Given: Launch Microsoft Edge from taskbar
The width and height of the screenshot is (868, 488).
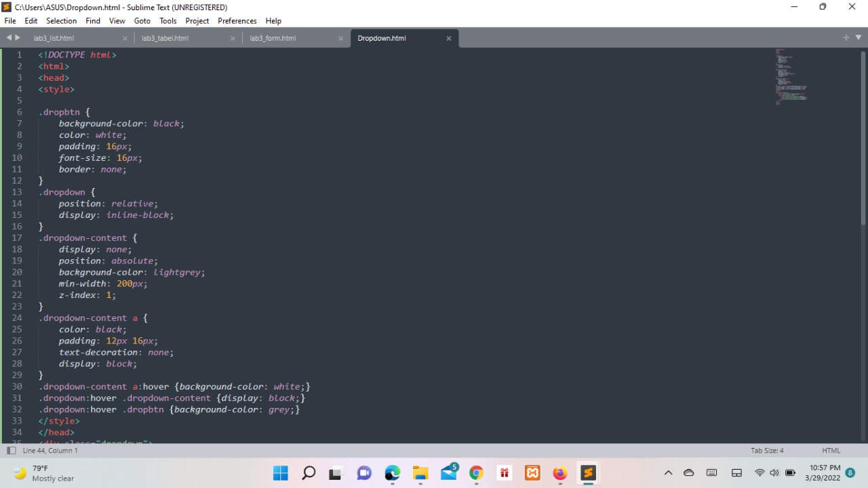Looking at the screenshot, I should pyautogui.click(x=393, y=473).
